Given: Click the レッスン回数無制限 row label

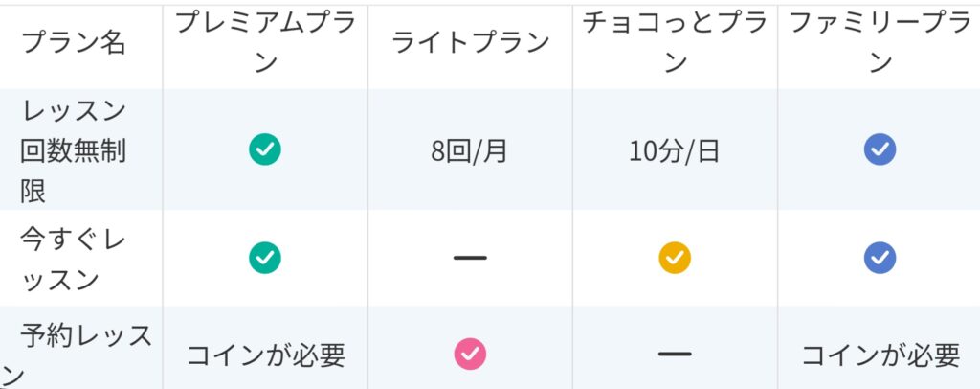Looking at the screenshot, I should pyautogui.click(x=74, y=150).
